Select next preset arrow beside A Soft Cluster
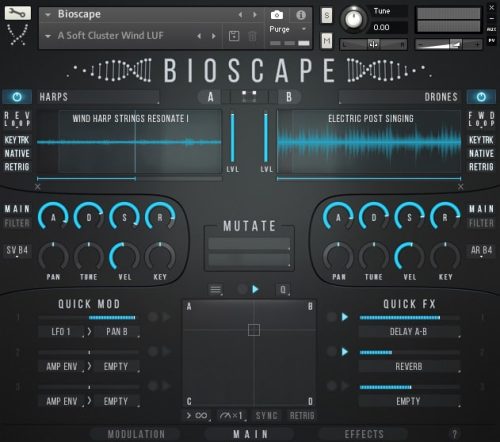This screenshot has width=500, height=442. pyautogui.click(x=214, y=36)
